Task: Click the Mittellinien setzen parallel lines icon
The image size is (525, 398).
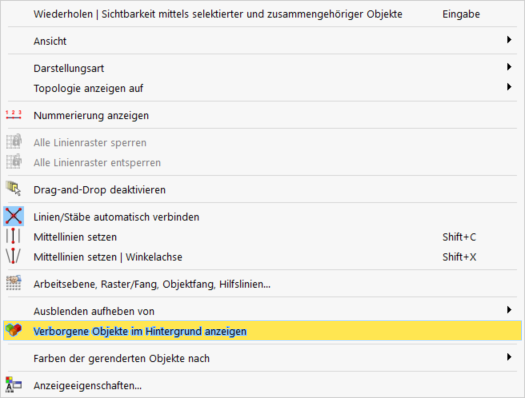Action: point(13,236)
